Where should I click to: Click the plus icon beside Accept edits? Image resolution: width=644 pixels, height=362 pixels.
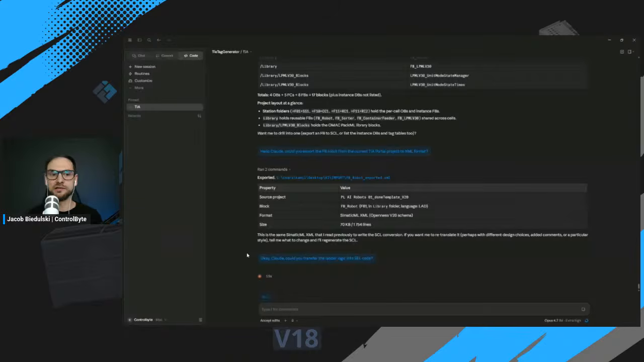pos(286,320)
